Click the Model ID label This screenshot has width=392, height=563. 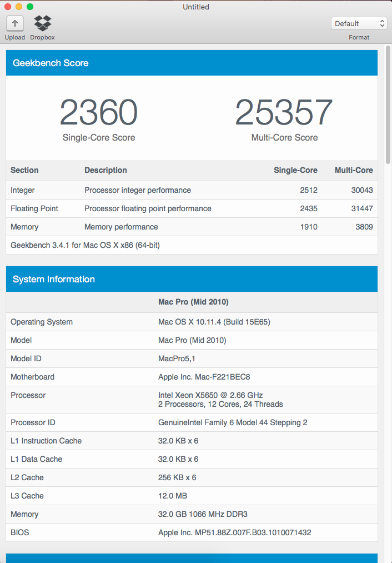[x=26, y=358]
